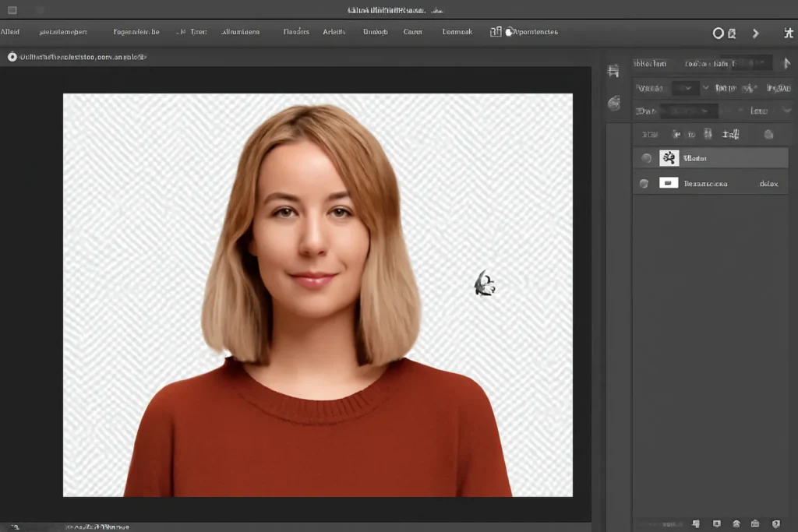This screenshot has width=798, height=532.
Task: Click the second lock option icon
Action: 676,134
